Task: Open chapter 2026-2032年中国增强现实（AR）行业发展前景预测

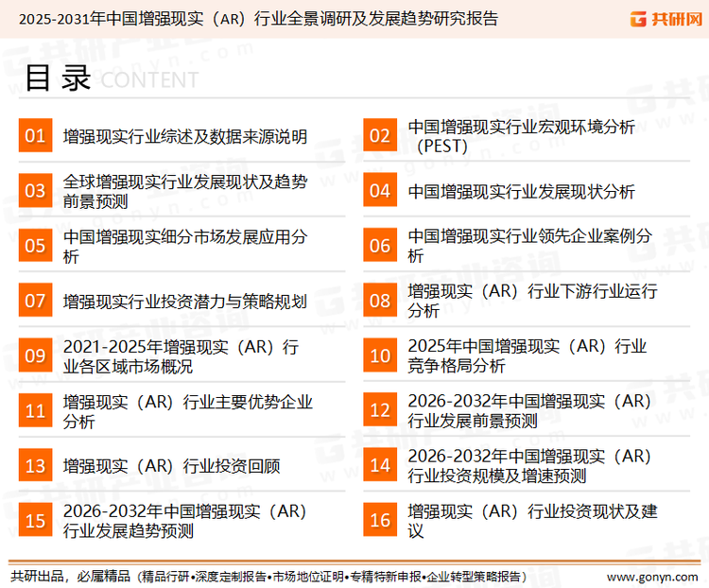Action: tap(529, 410)
